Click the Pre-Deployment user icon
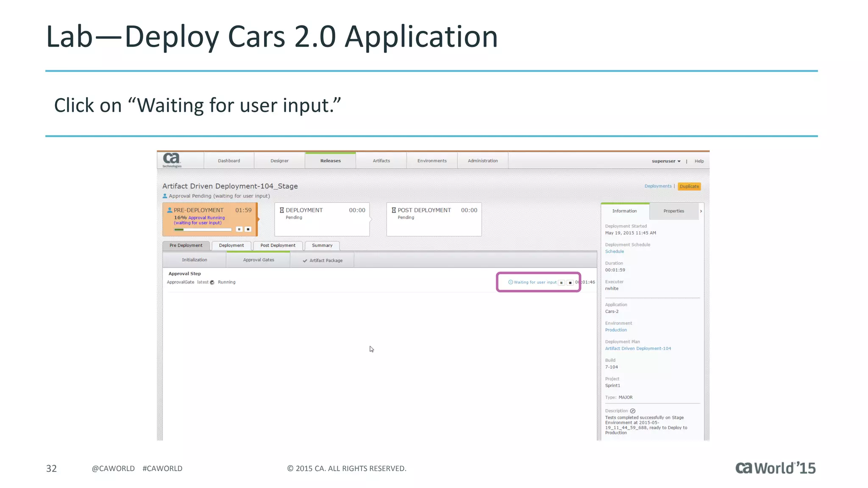Screen dimensions: 868x488 [170, 210]
